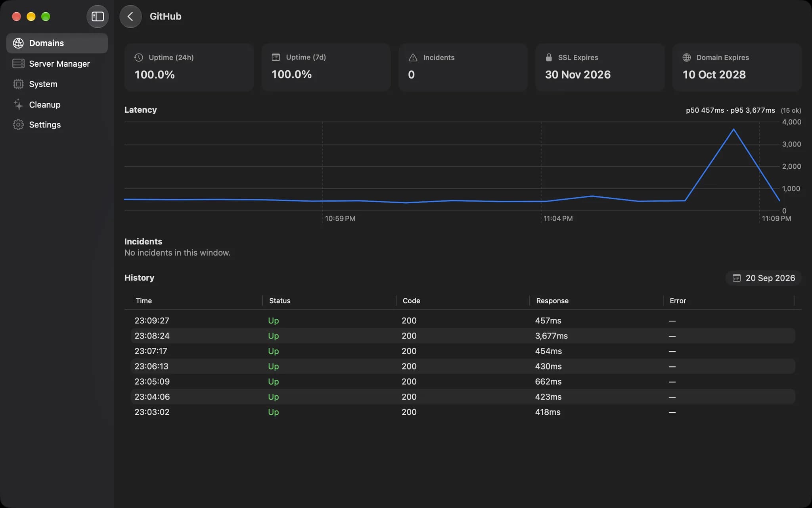This screenshot has width=812, height=508.
Task: Click the Cleanup sparkle icon
Action: click(x=18, y=104)
